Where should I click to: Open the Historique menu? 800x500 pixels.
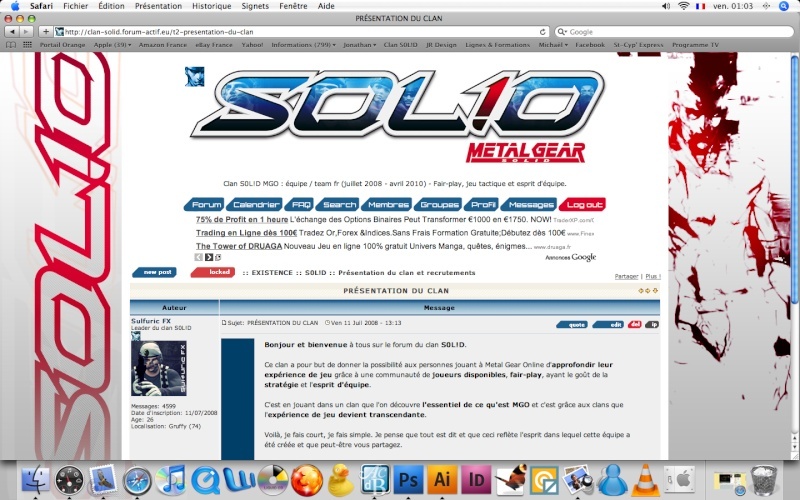[x=212, y=6]
